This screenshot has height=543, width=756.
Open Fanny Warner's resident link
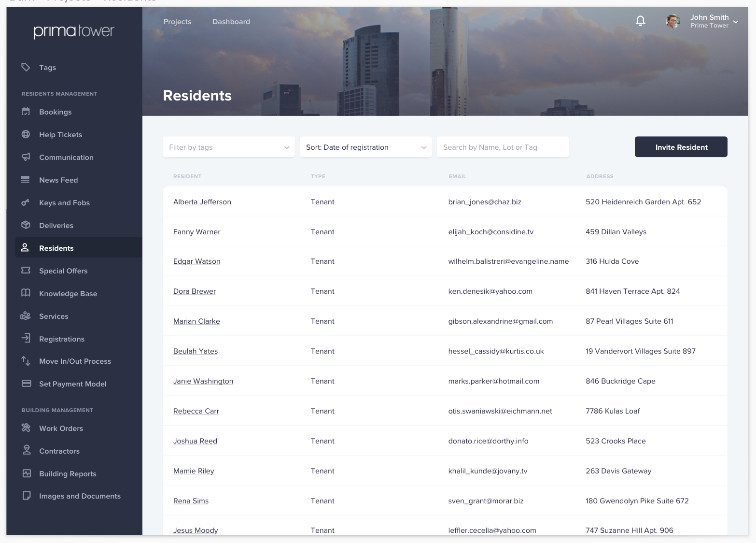pos(196,232)
